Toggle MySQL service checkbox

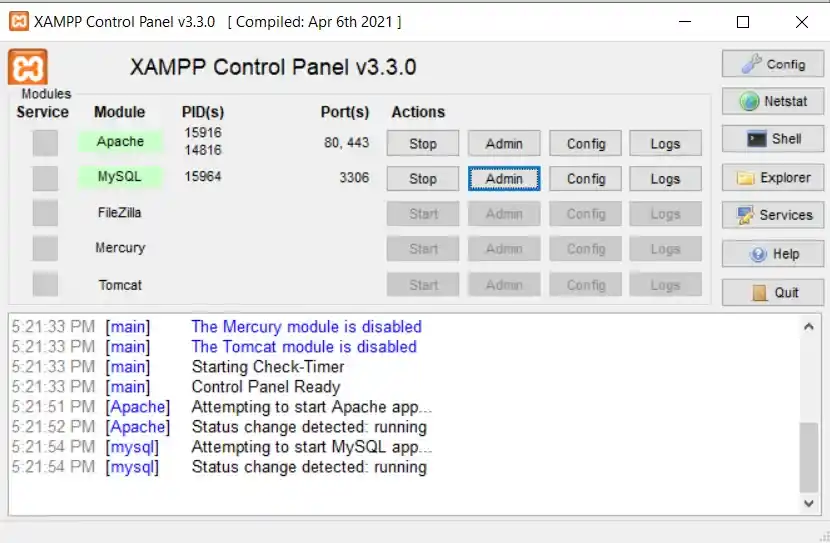45,178
